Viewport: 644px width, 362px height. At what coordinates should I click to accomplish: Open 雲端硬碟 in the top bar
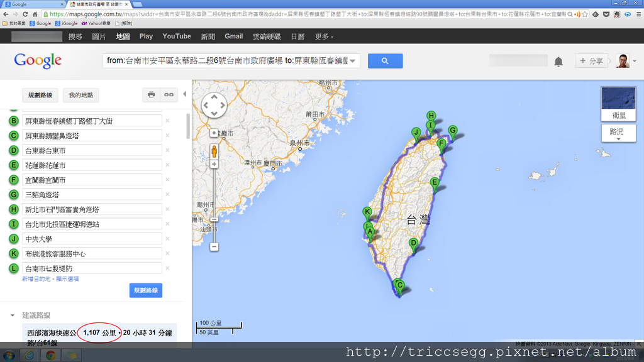point(267,36)
